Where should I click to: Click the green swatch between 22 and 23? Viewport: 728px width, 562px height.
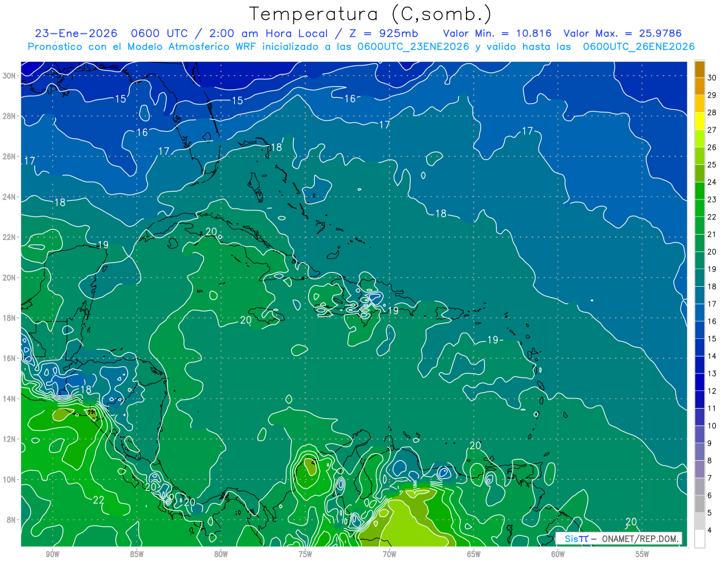tap(699, 209)
